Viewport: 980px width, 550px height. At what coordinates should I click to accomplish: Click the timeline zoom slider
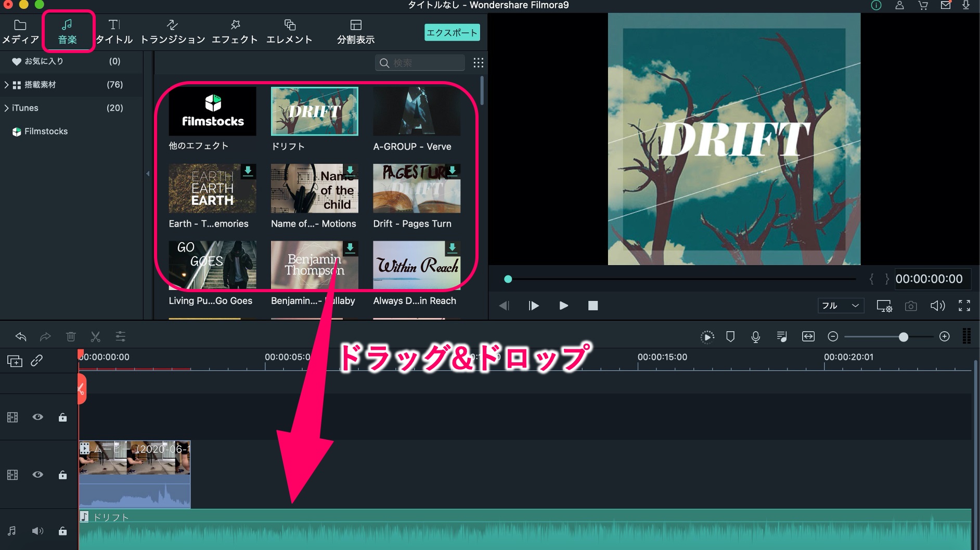889,337
